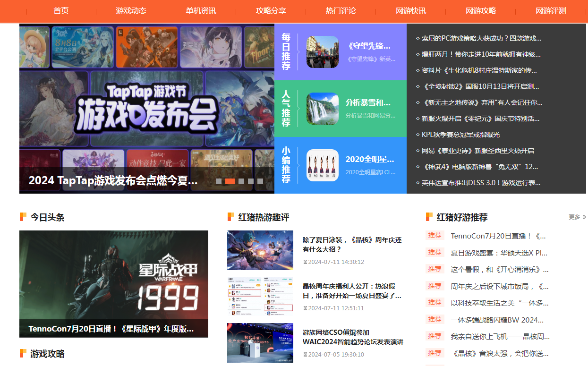Open the 晶核 swimsuit article thumbnail

[x=260, y=250]
